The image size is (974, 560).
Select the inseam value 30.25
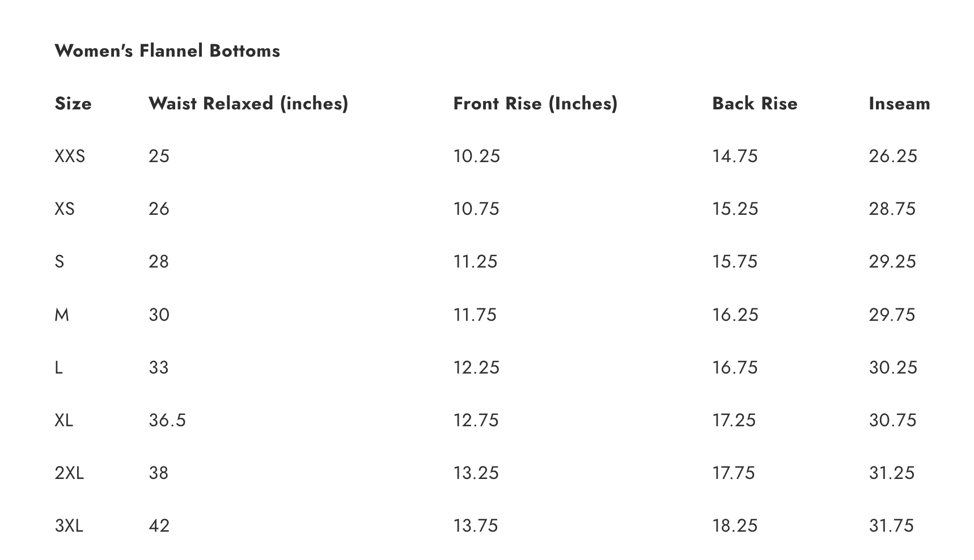point(892,367)
